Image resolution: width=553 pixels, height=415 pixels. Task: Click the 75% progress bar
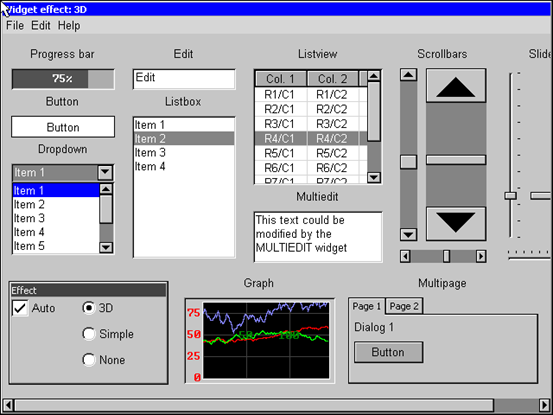[63, 79]
